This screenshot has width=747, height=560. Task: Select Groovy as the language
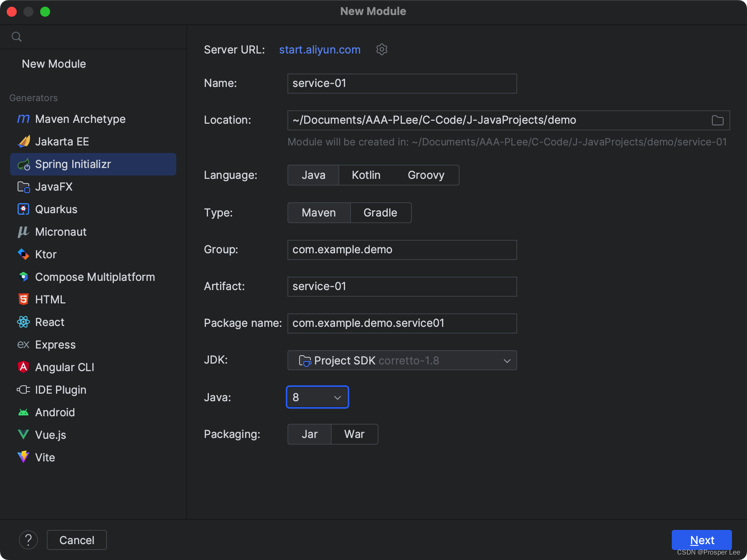click(426, 175)
